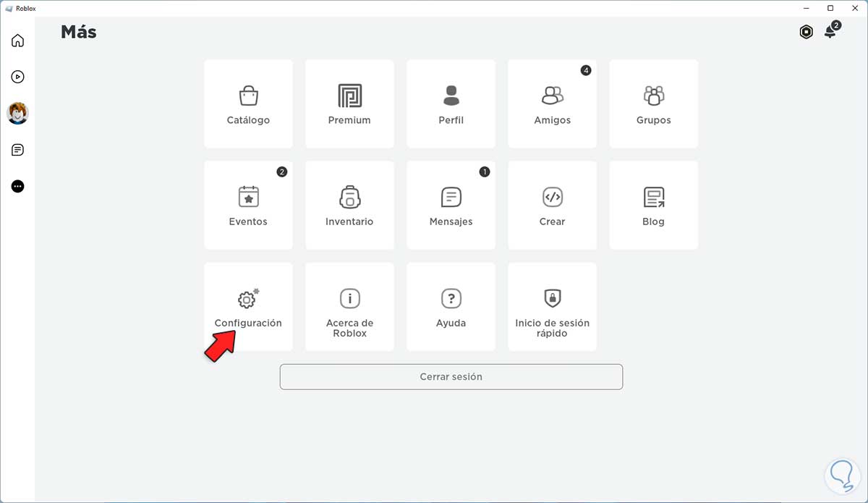Maximize the Roblox window
The image size is (868, 503).
tap(830, 8)
